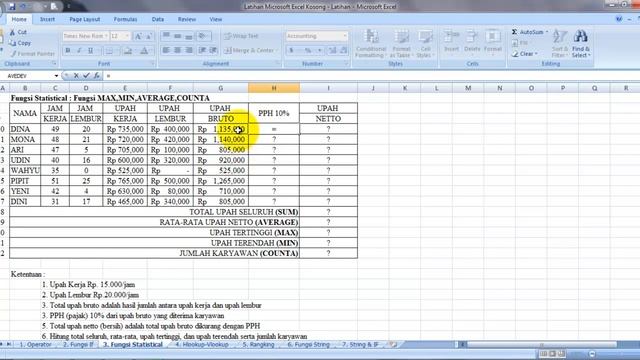This screenshot has height=360, width=640.
Task: Cancel entry with the formula bar X
Action: click(76, 76)
